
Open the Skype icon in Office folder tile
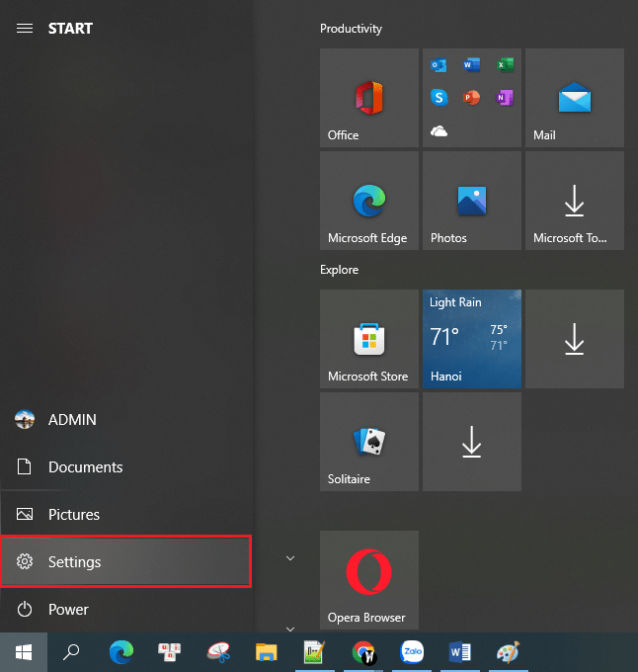click(439, 98)
